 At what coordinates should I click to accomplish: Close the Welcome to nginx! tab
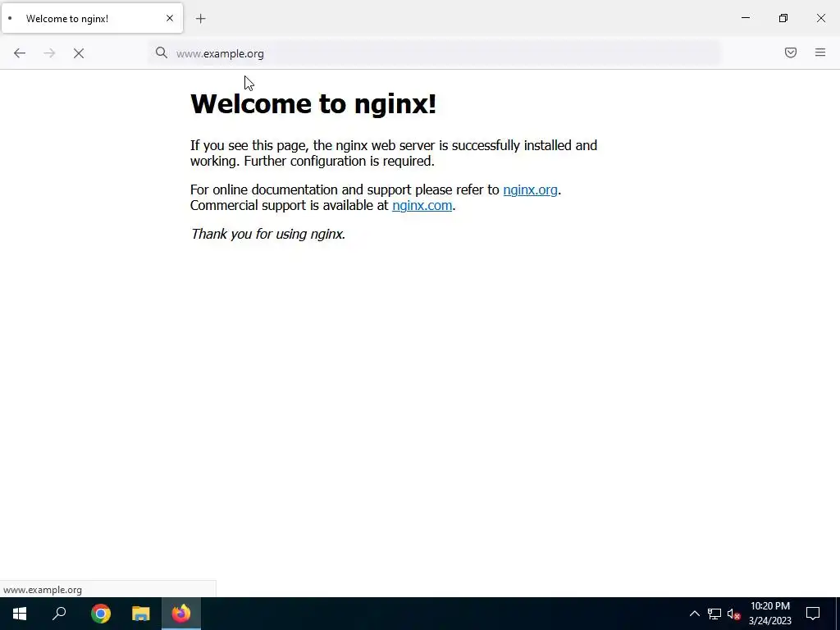[170, 18]
